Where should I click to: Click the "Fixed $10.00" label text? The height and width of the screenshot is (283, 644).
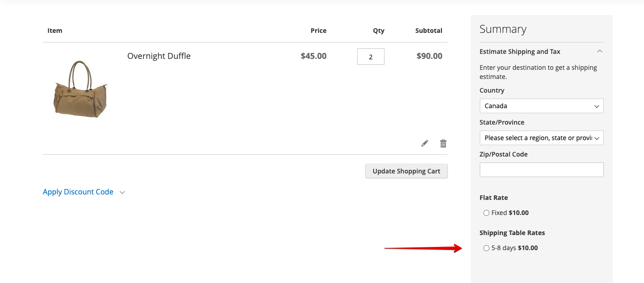tap(510, 213)
